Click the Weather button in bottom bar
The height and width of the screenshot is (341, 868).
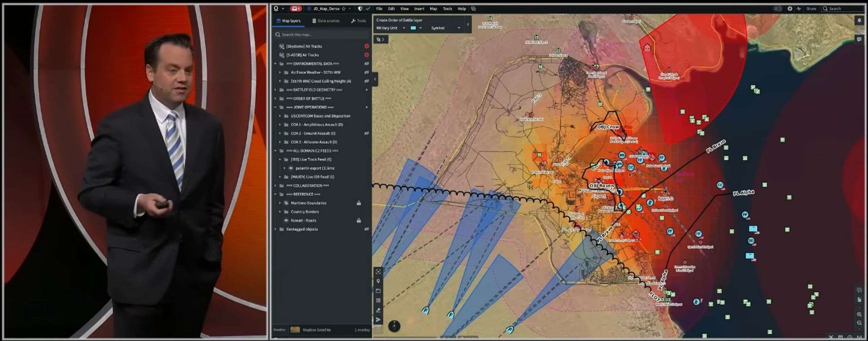(x=279, y=330)
